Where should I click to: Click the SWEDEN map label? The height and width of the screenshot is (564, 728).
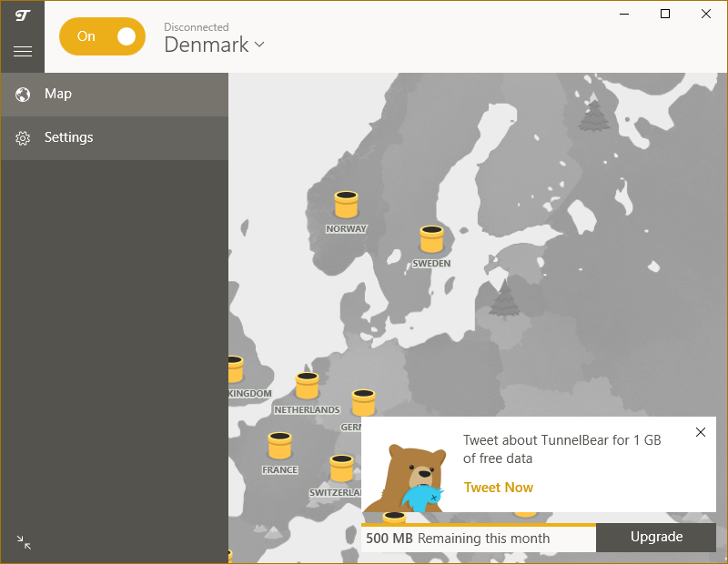click(x=431, y=263)
